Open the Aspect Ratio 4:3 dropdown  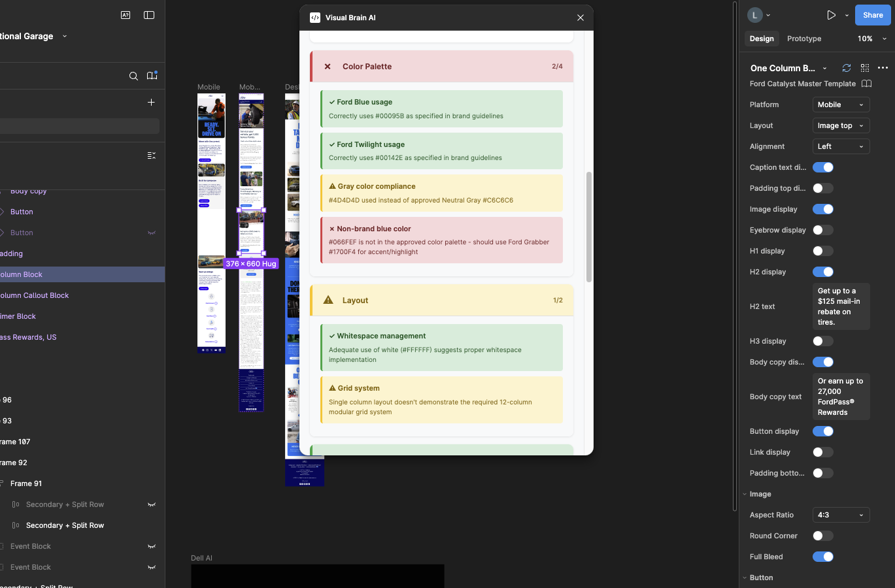841,515
